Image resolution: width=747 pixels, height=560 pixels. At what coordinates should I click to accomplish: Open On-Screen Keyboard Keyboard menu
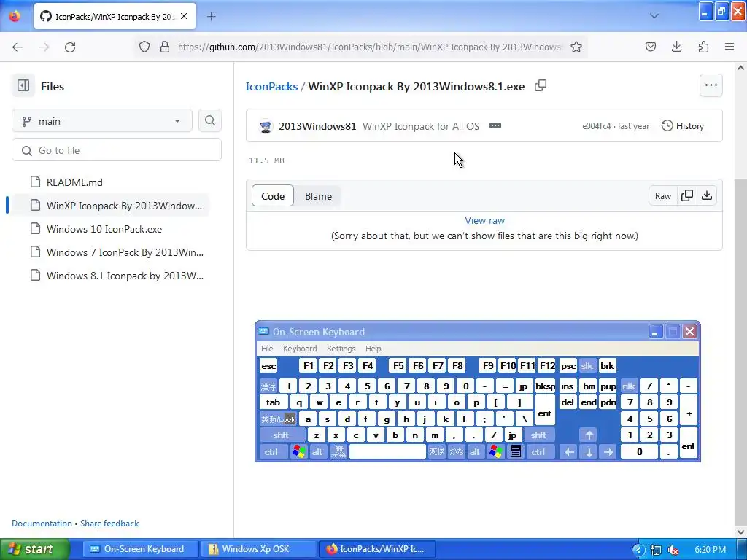pyautogui.click(x=300, y=348)
